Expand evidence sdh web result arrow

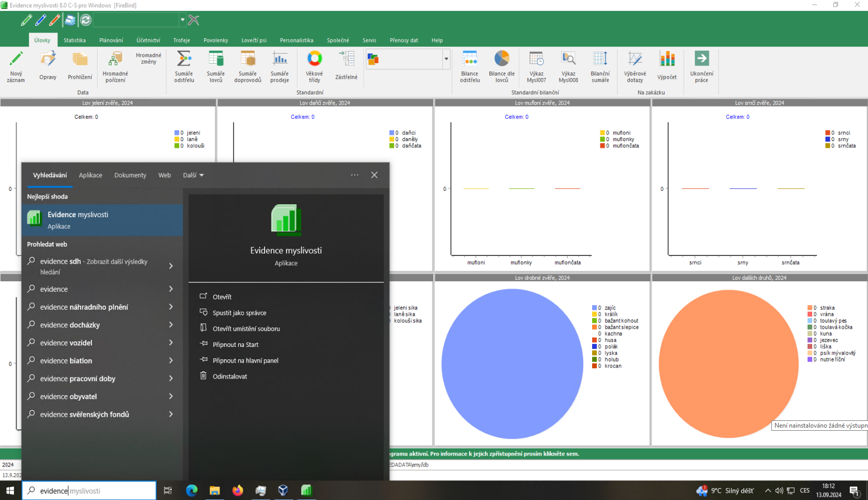(x=171, y=266)
